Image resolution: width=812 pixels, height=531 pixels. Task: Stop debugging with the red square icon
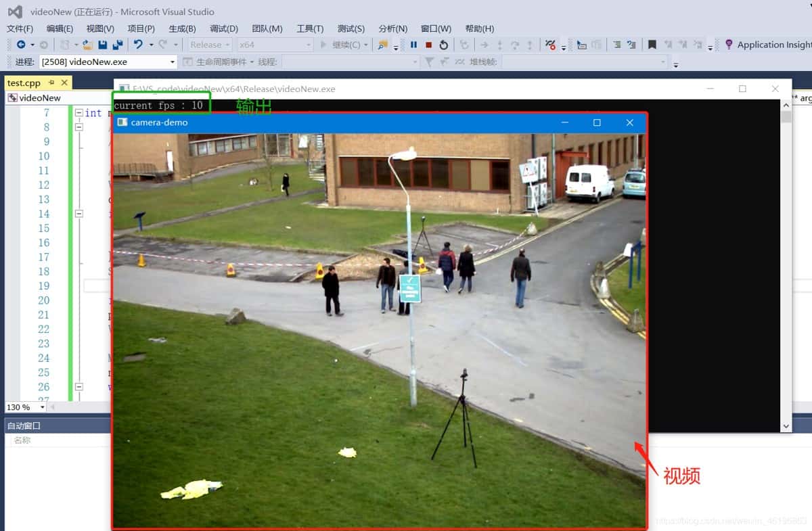(428, 45)
